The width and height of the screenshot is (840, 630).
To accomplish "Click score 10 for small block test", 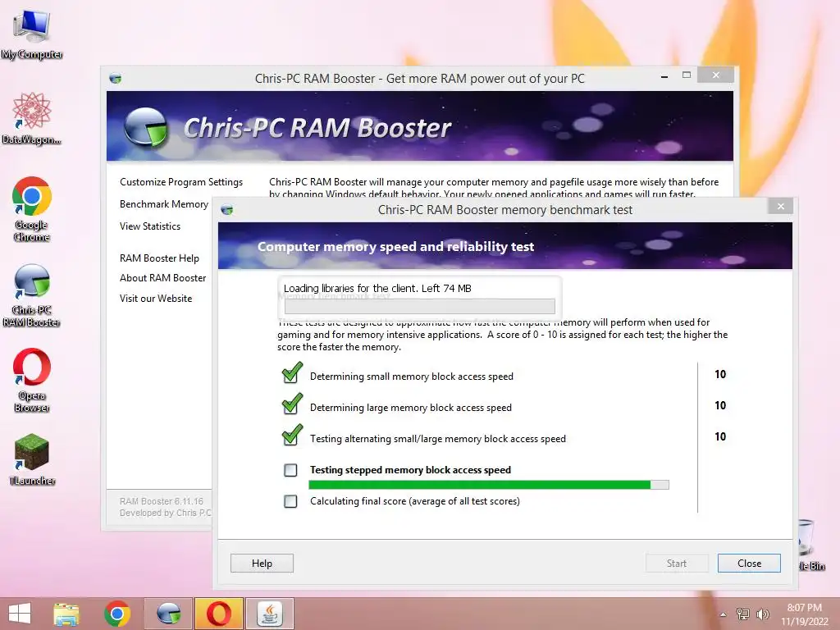I will [720, 374].
